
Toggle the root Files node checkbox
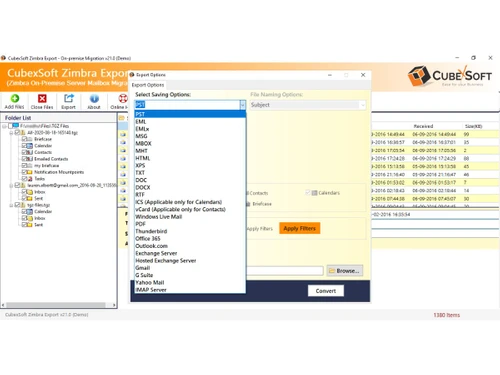pyautogui.click(x=10, y=126)
